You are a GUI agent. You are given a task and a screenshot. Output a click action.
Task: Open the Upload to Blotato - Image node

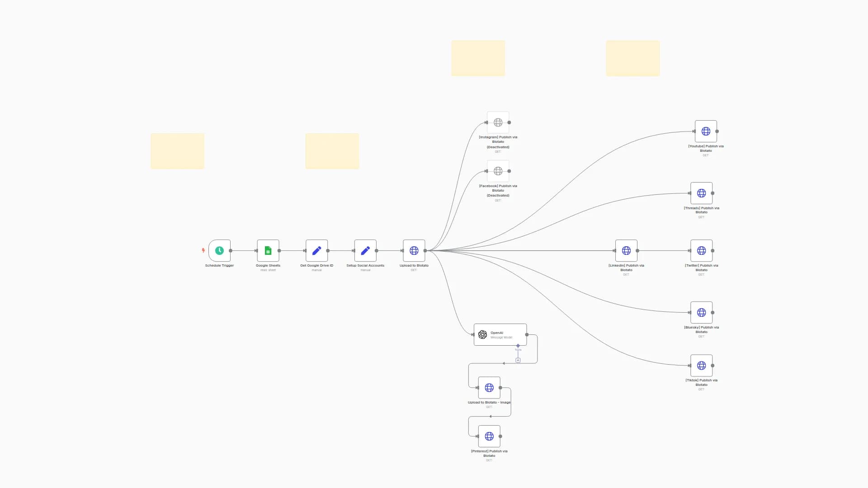click(x=489, y=388)
